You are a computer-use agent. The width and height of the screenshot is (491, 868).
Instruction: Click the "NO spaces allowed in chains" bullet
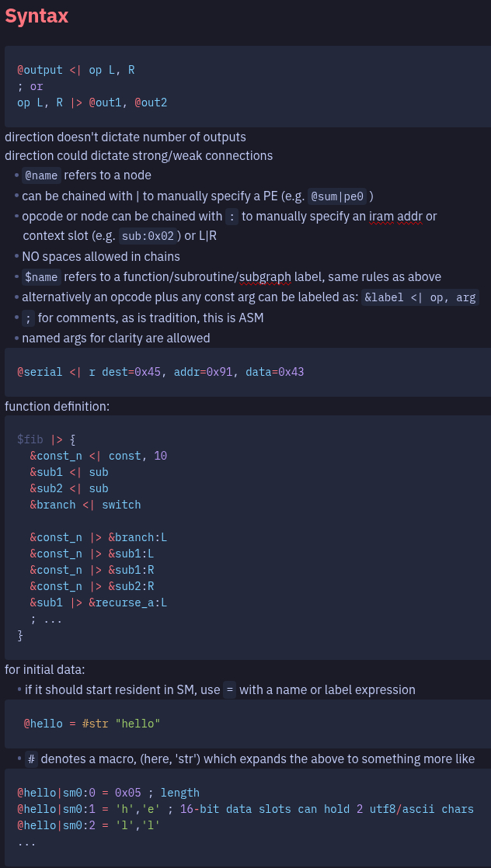101,256
